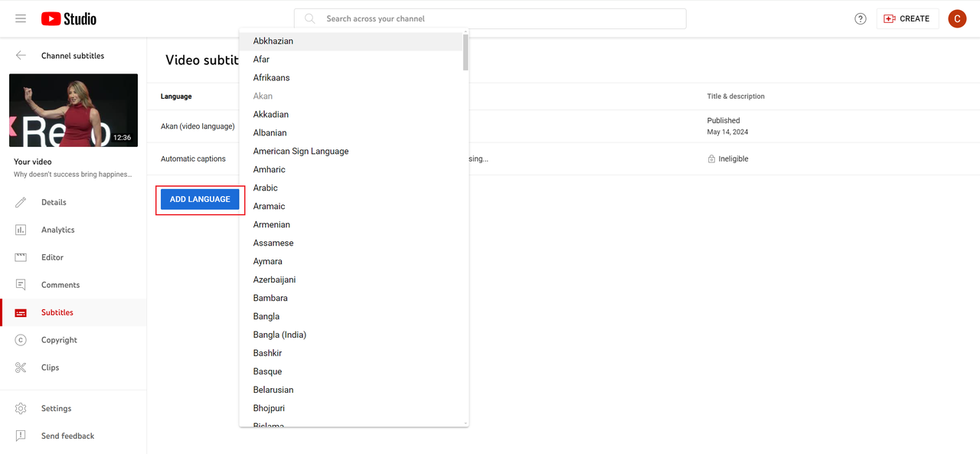The height and width of the screenshot is (454, 980).
Task: Click the Settings gear icon
Action: pyautogui.click(x=21, y=408)
